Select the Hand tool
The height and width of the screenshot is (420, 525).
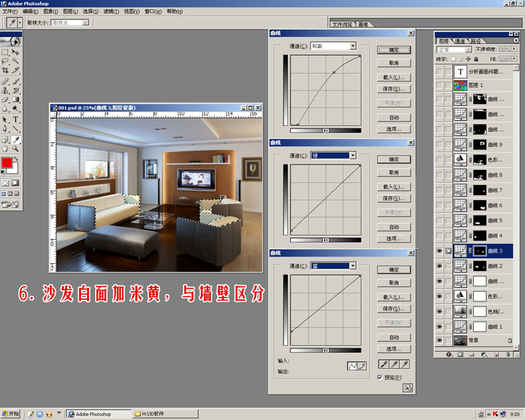5,148
